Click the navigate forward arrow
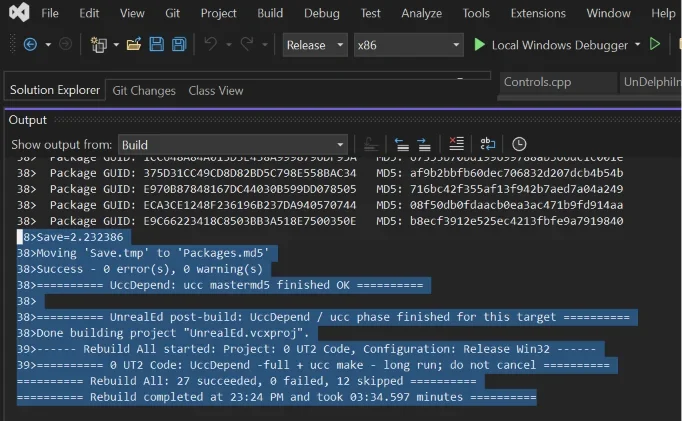 pos(65,44)
